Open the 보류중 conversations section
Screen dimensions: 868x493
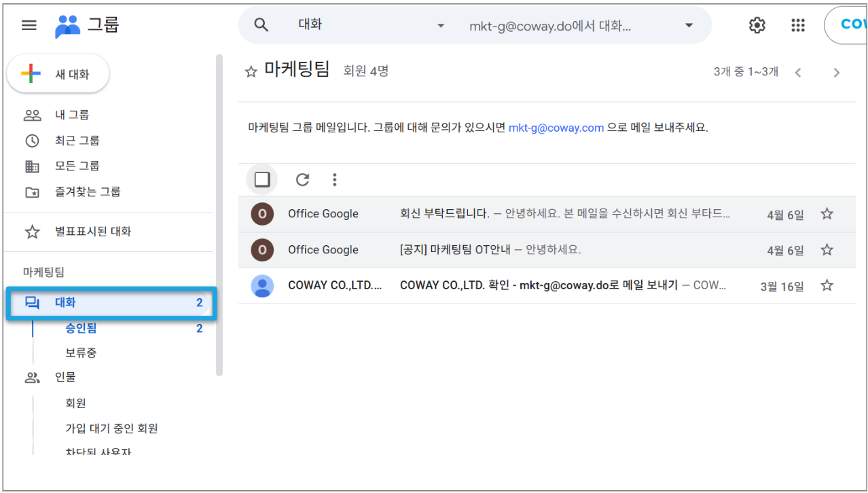pos(81,353)
